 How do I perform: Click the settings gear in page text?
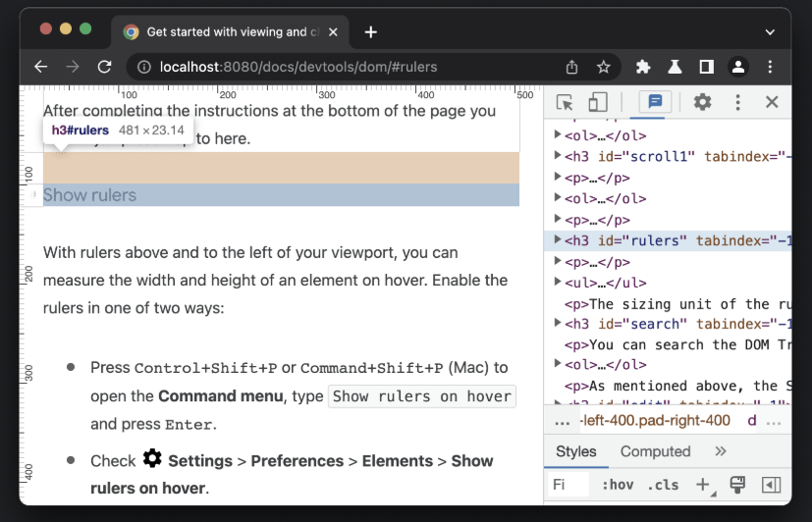152,458
